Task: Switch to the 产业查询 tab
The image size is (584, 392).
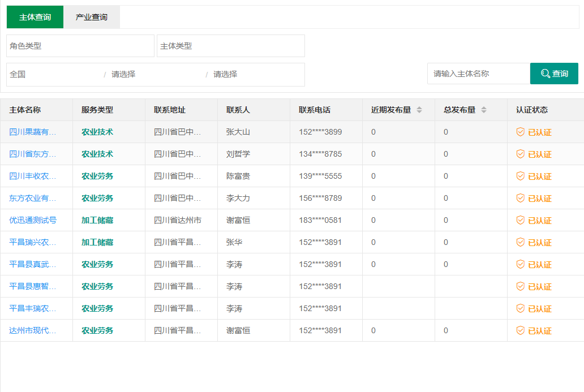Action: 92,17
